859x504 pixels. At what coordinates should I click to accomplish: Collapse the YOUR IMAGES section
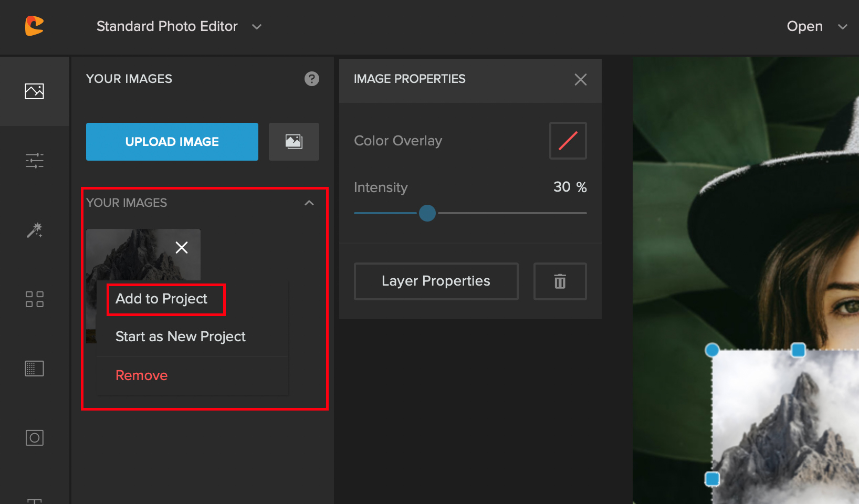pos(309,203)
